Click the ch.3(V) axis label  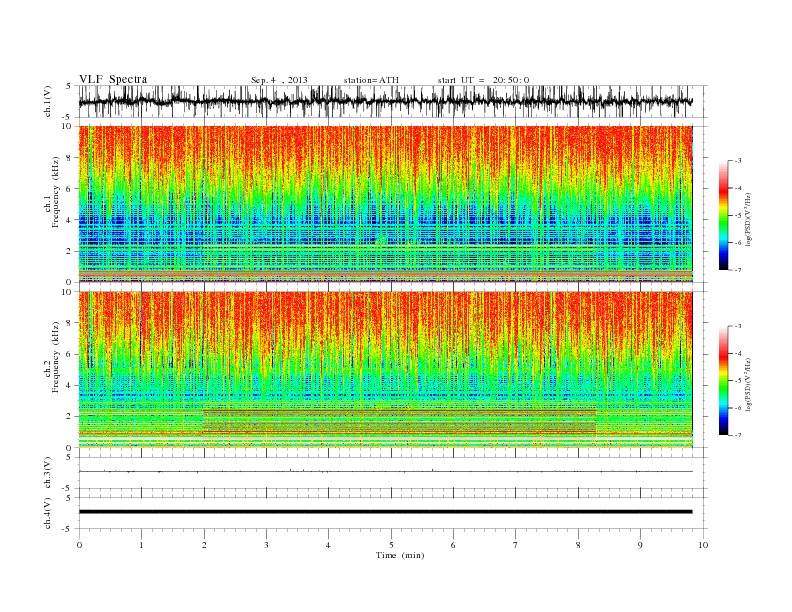tap(48, 473)
